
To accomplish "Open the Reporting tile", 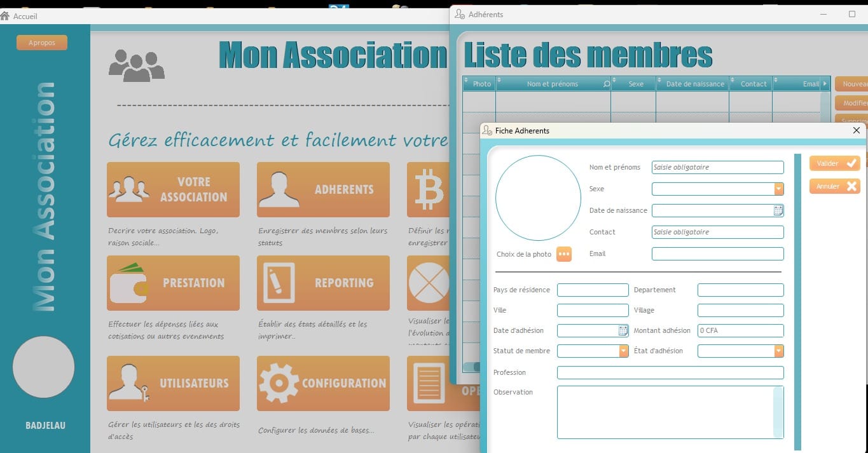I will [323, 283].
